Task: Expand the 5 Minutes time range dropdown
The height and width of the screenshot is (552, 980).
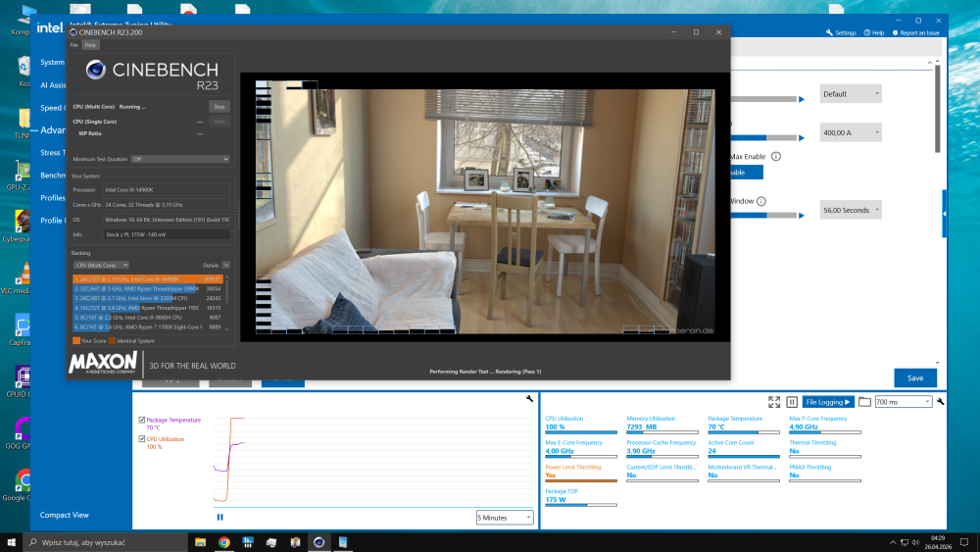Action: (x=505, y=518)
